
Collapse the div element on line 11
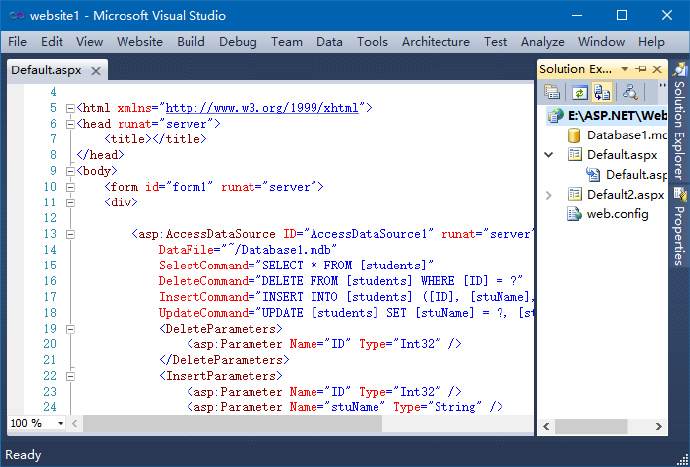point(70,203)
